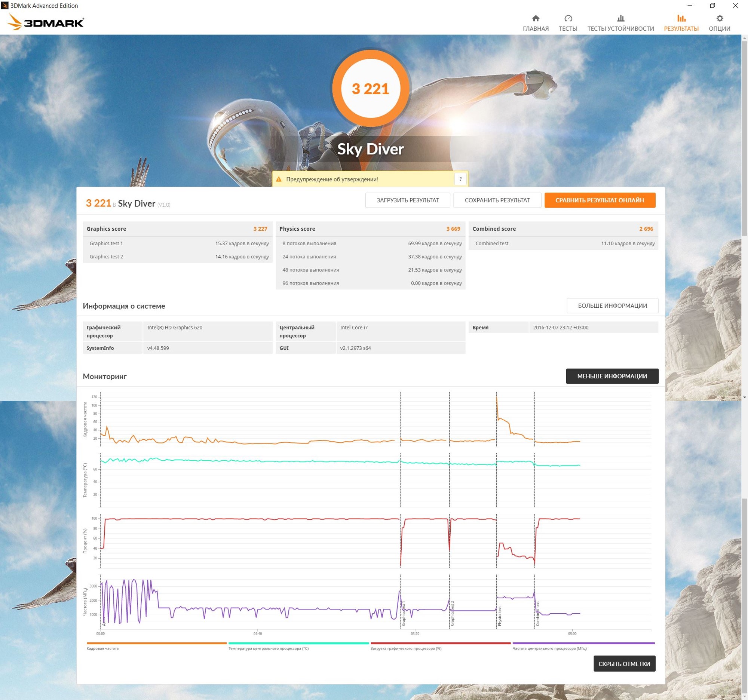Click ЗАГРУЗИТЬ РЕЗУЛЬТАТ button
The image size is (748, 700).
pyautogui.click(x=408, y=200)
